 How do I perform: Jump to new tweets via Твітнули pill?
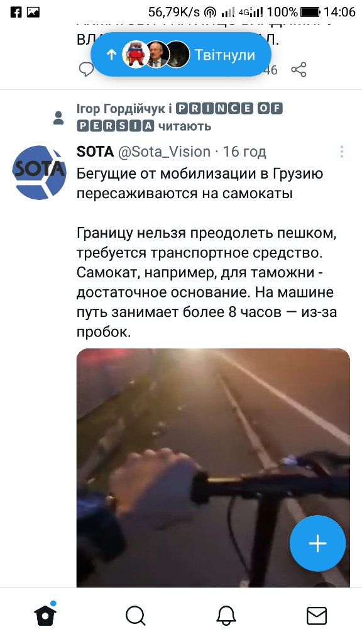[x=181, y=55]
